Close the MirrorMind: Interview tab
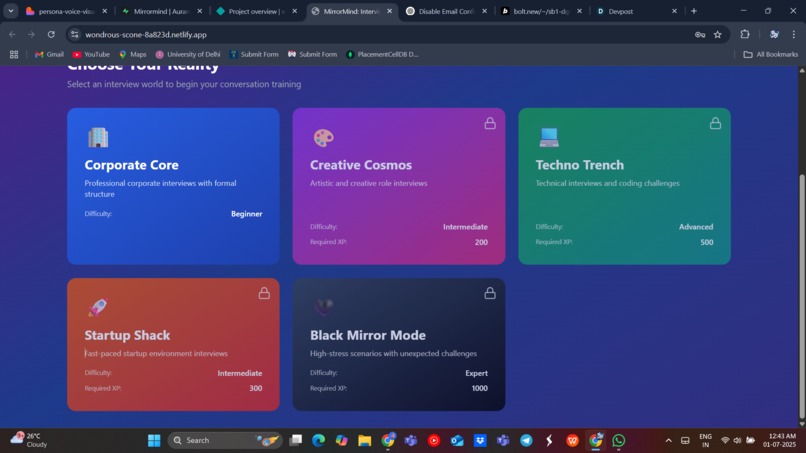The width and height of the screenshot is (806, 453). [x=390, y=11]
